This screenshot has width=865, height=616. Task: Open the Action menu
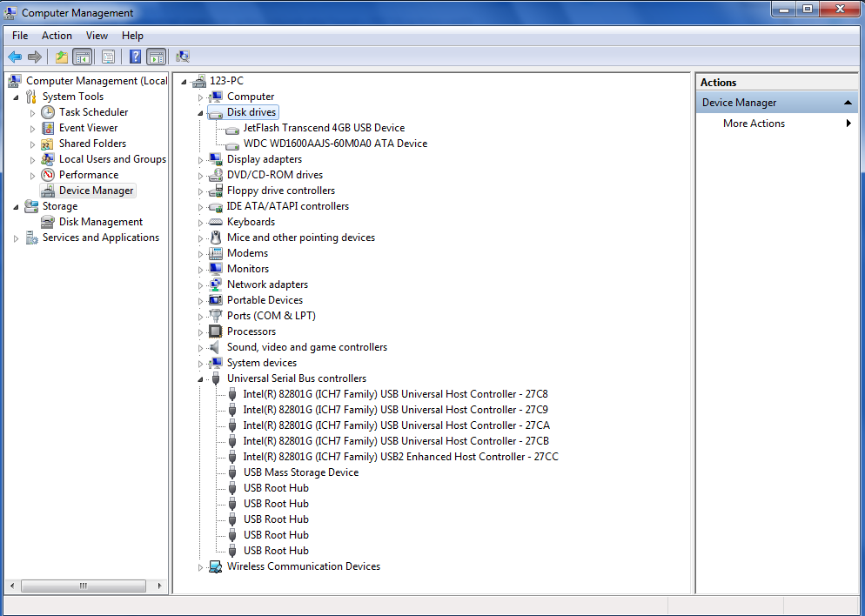(x=57, y=36)
